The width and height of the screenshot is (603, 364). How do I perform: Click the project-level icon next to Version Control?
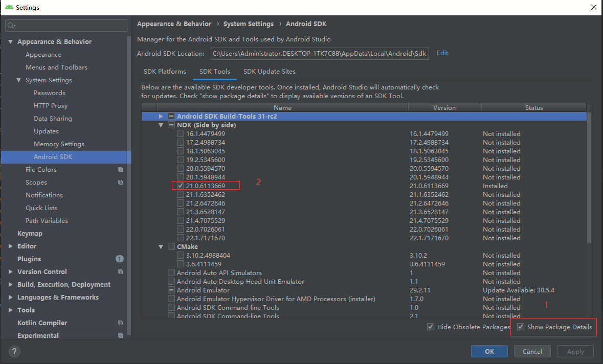(x=120, y=272)
